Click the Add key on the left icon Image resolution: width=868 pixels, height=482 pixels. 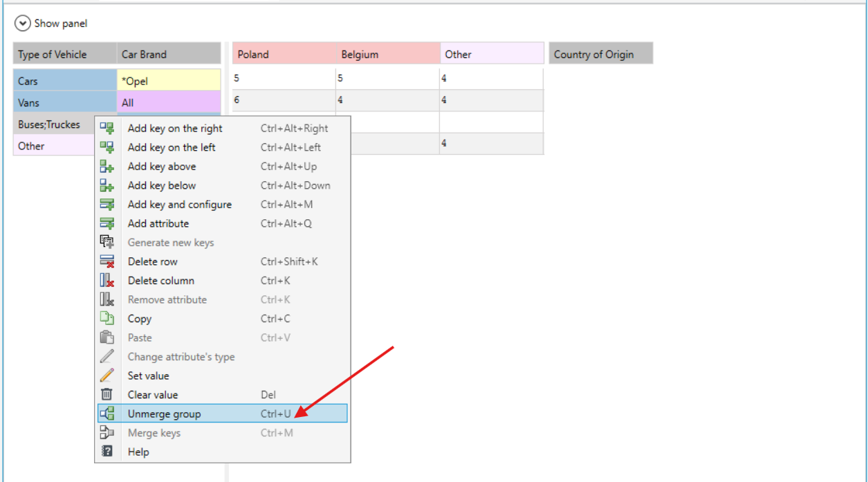pyautogui.click(x=107, y=147)
